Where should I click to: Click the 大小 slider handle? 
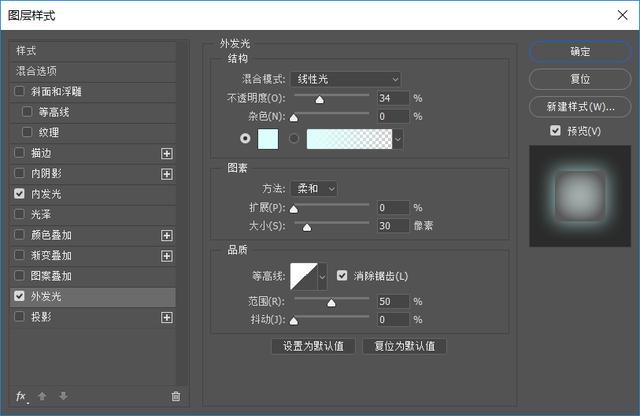pos(307,227)
